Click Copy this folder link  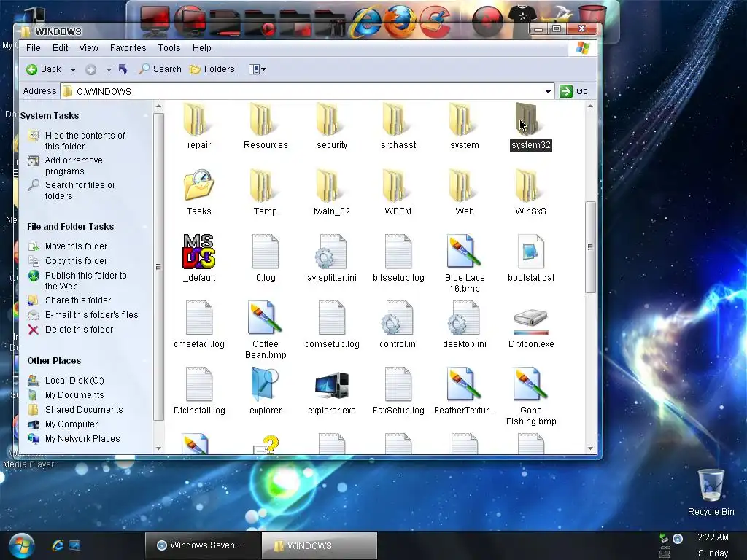[x=76, y=261]
